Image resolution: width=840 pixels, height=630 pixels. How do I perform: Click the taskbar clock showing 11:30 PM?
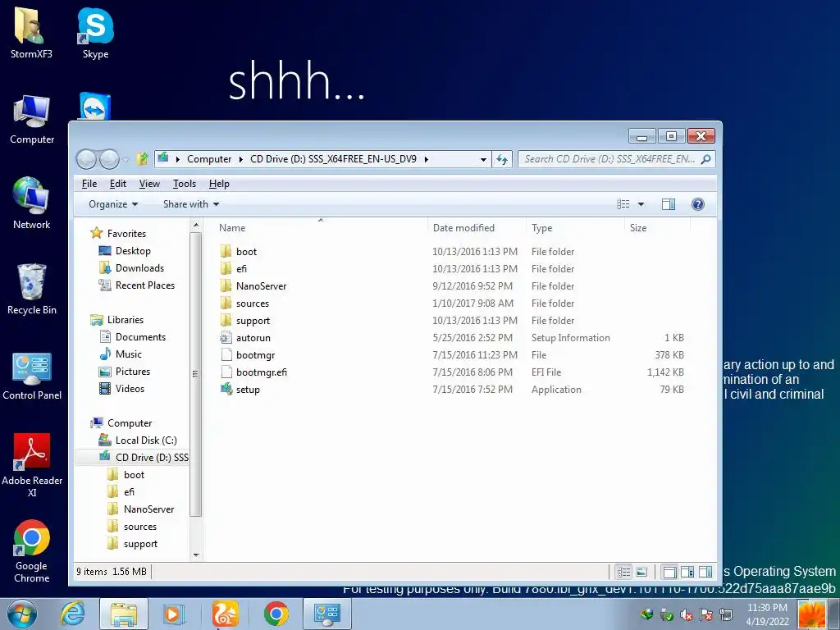[x=767, y=614]
